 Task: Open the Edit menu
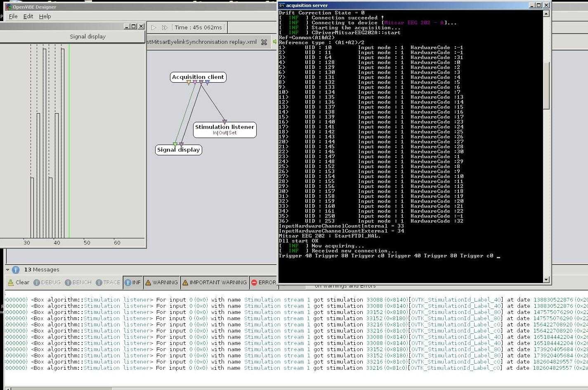tap(28, 16)
